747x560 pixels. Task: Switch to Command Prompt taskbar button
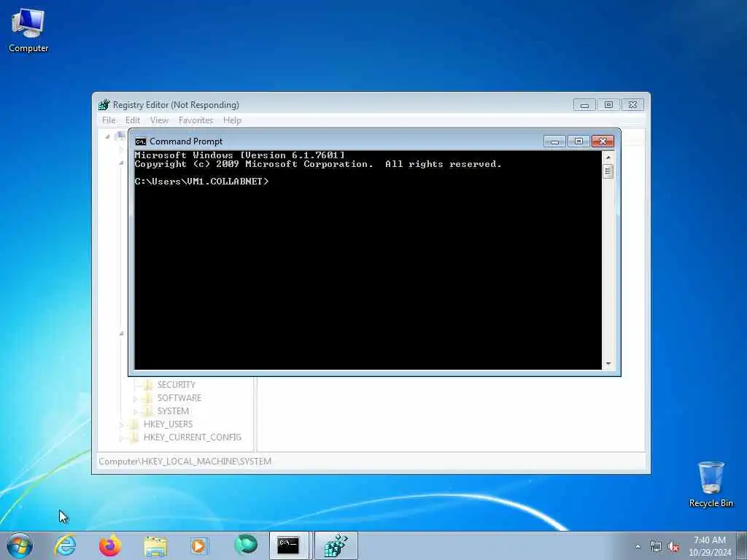pos(289,545)
